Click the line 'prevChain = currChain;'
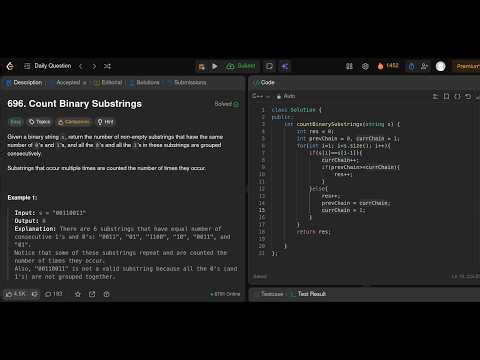 (356, 203)
